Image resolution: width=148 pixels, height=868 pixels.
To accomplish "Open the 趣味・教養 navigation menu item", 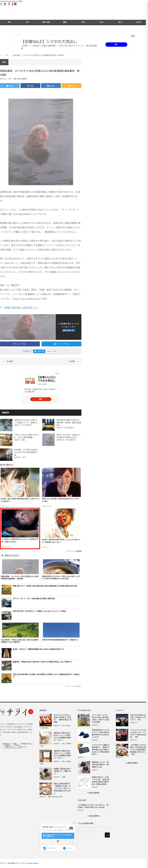I will tap(46, 22).
